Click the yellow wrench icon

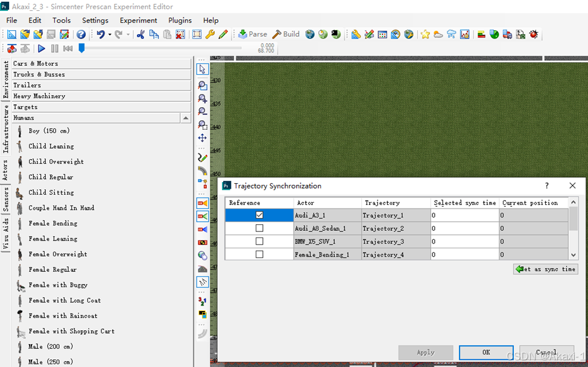210,34
